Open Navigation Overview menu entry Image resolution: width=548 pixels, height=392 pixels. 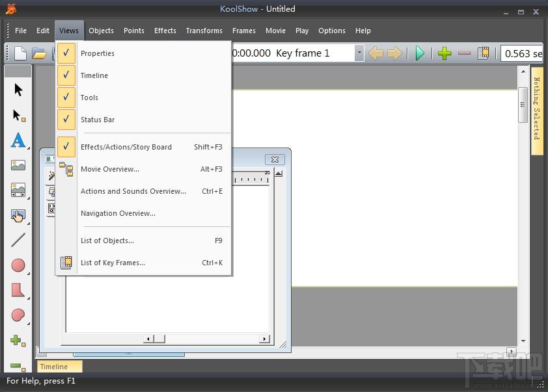[x=144, y=213]
